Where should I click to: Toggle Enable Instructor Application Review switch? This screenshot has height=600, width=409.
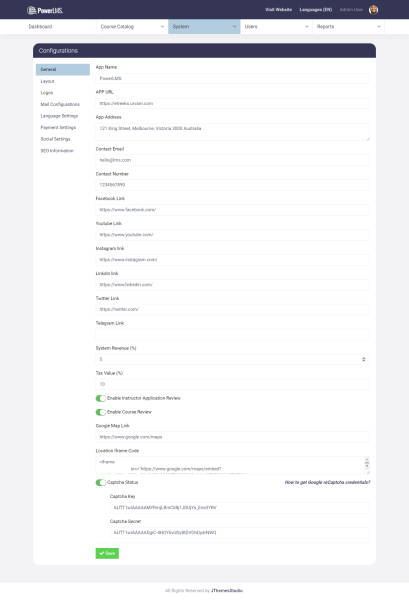pos(101,398)
